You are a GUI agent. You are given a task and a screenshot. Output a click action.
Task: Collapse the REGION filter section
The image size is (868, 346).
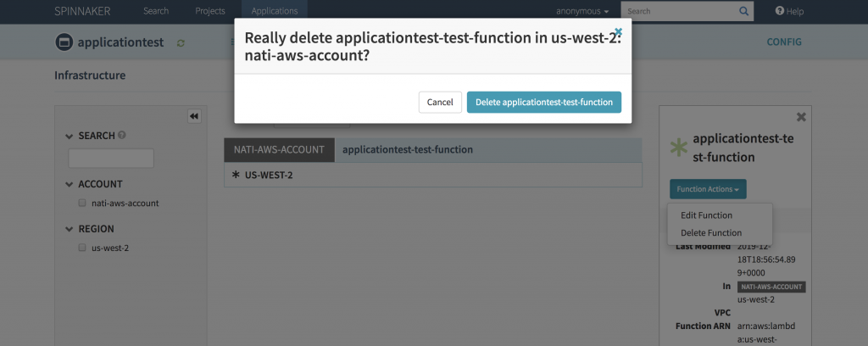point(70,229)
